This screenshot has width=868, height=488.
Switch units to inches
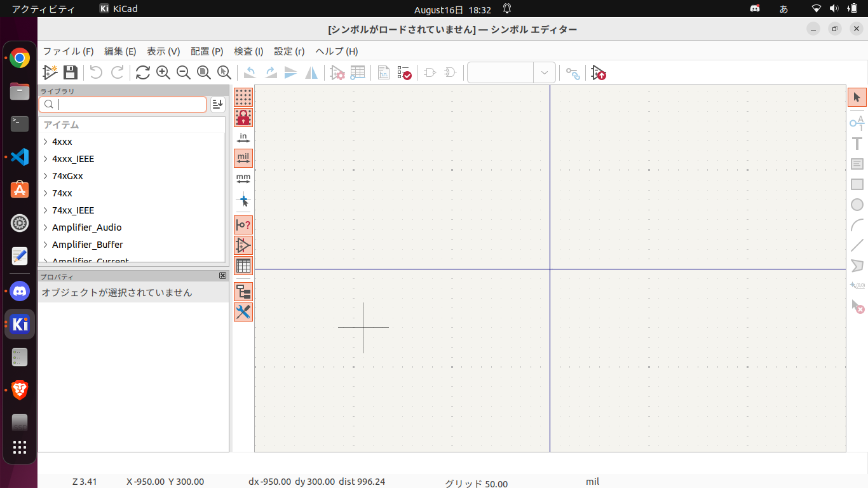tap(243, 138)
